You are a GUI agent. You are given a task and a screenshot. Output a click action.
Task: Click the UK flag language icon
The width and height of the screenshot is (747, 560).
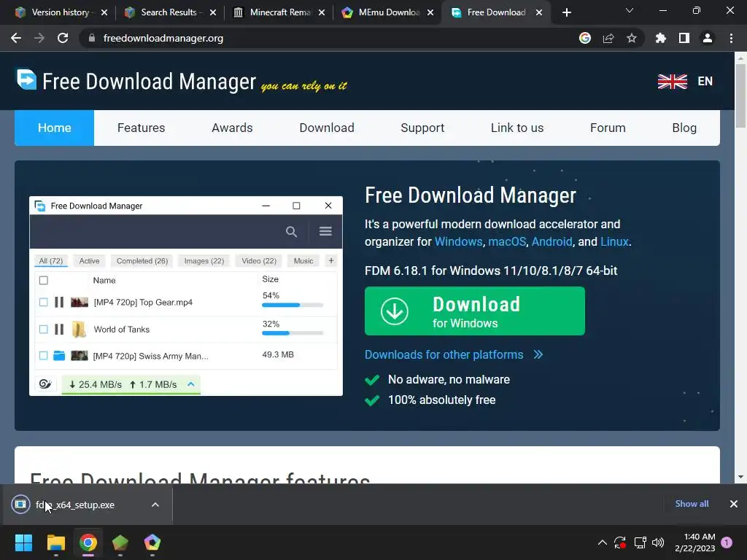(672, 82)
